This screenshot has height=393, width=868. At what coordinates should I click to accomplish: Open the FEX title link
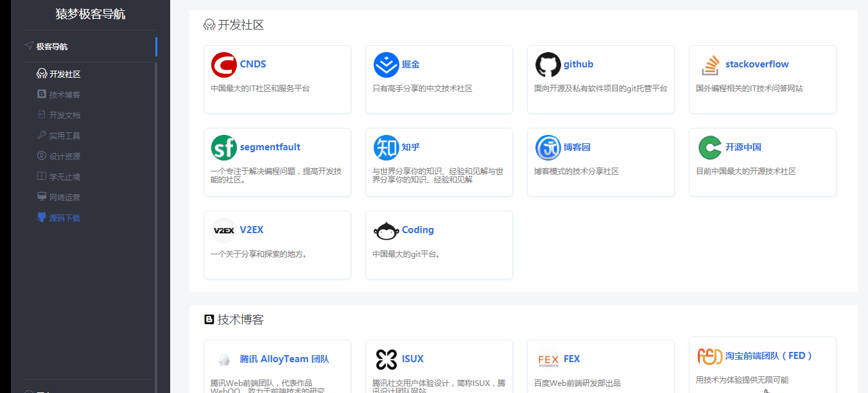coord(572,359)
